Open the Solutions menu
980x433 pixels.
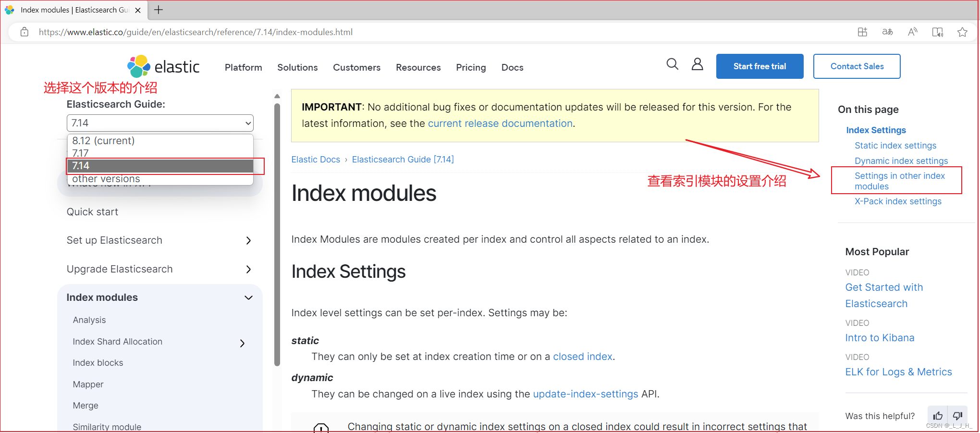pyautogui.click(x=297, y=67)
